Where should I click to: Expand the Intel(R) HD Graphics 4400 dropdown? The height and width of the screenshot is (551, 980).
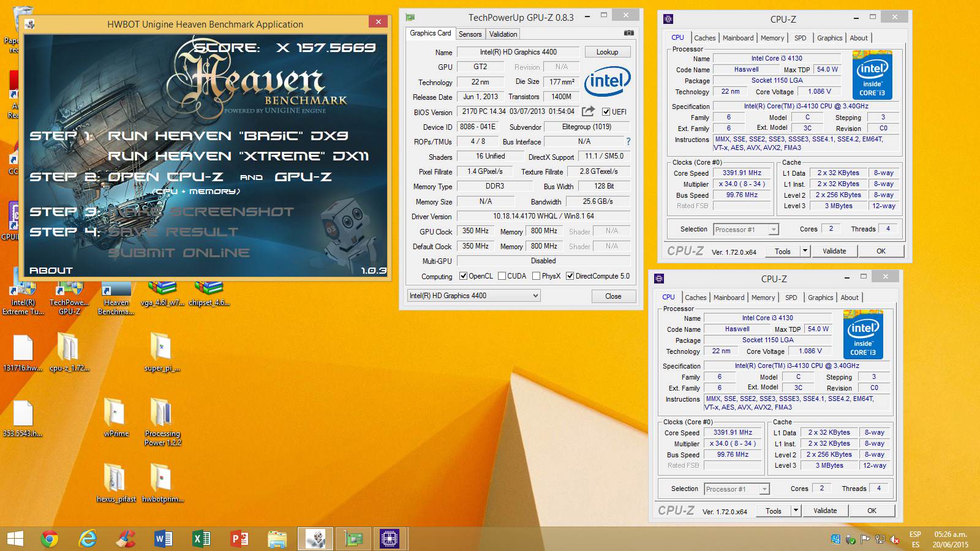point(473,296)
